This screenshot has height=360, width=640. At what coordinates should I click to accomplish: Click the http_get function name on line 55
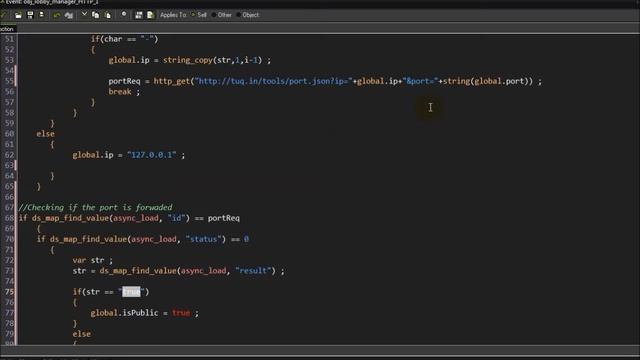(x=172, y=81)
